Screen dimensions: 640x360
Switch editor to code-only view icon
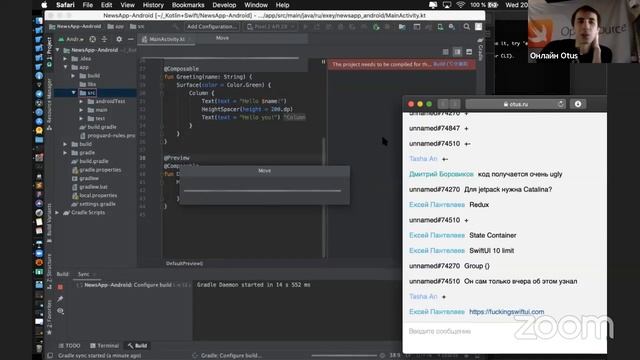pos(446,52)
